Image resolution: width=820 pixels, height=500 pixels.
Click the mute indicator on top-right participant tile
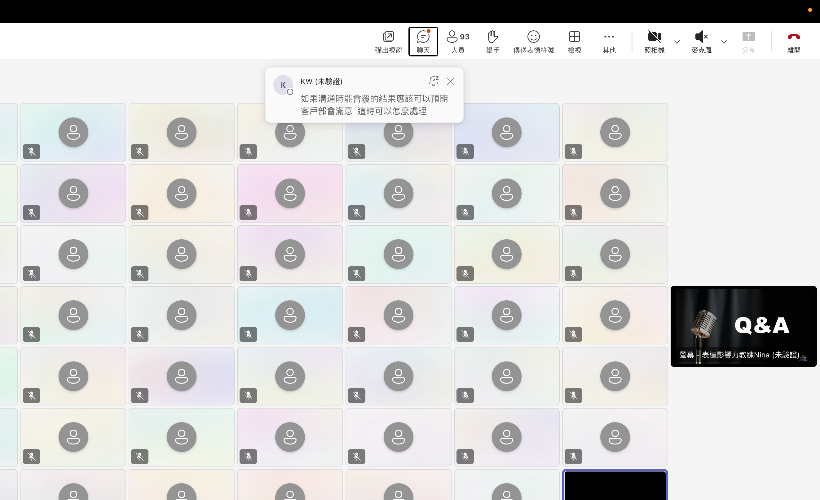coord(572,151)
